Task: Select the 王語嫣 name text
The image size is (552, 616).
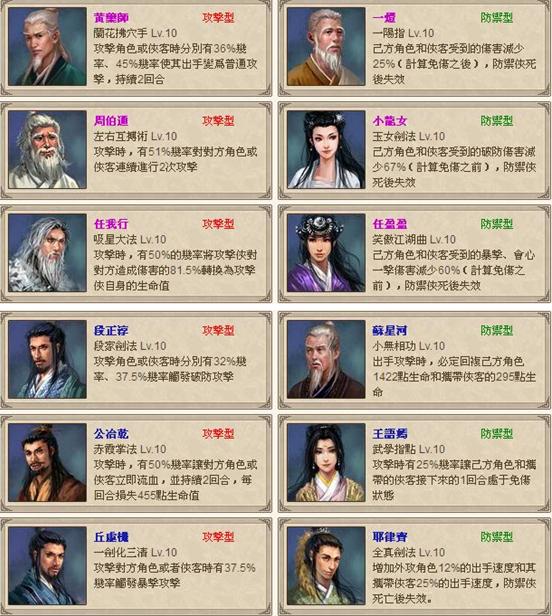Action: pos(390,434)
